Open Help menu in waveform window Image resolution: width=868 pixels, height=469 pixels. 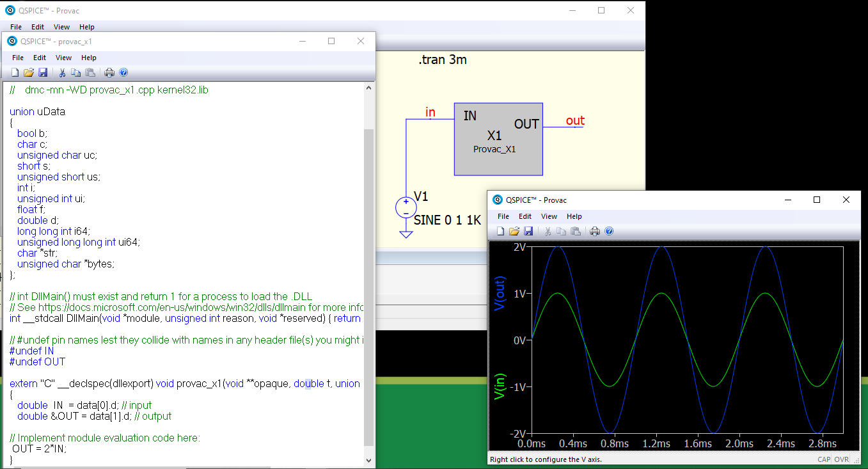tap(574, 216)
